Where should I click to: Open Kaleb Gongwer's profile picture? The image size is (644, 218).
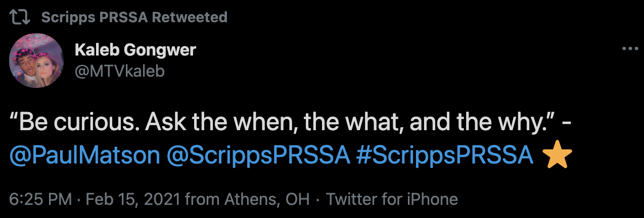pos(36,61)
